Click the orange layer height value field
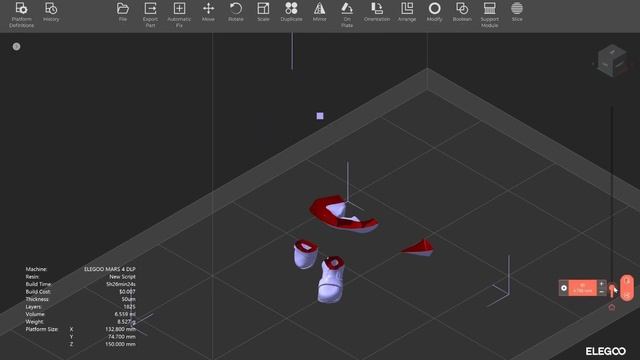Viewport: 640px width, 360px height. [582, 288]
